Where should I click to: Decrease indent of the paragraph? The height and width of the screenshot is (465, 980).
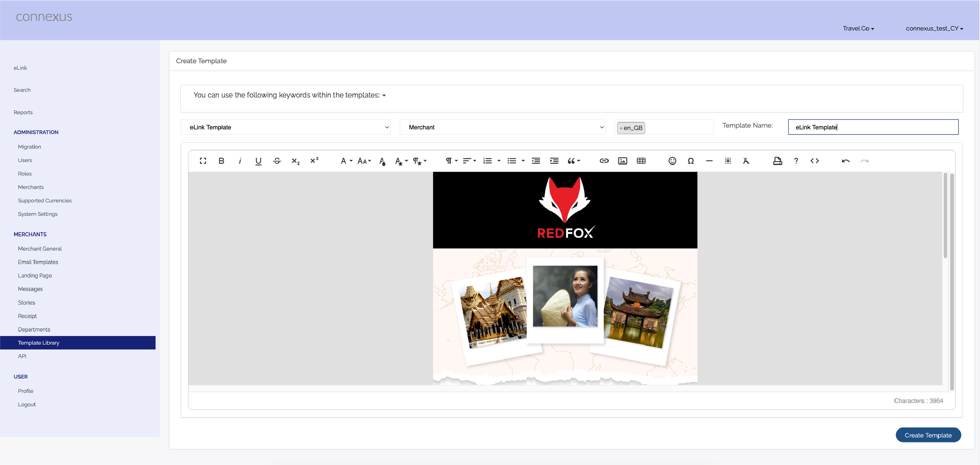tap(536, 161)
